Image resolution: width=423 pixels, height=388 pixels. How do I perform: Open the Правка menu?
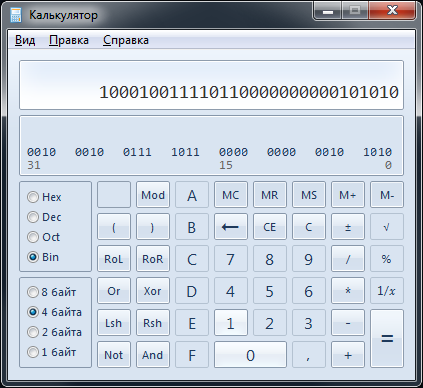coord(69,40)
